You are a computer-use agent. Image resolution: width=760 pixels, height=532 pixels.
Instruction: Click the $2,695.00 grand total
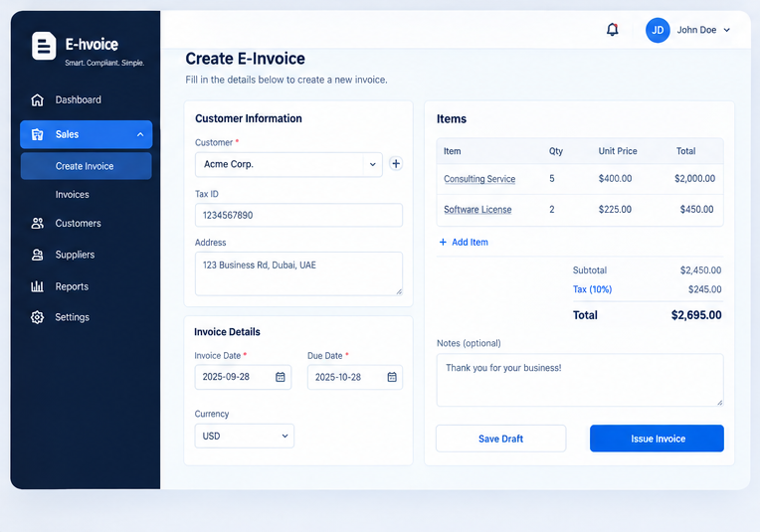click(696, 315)
